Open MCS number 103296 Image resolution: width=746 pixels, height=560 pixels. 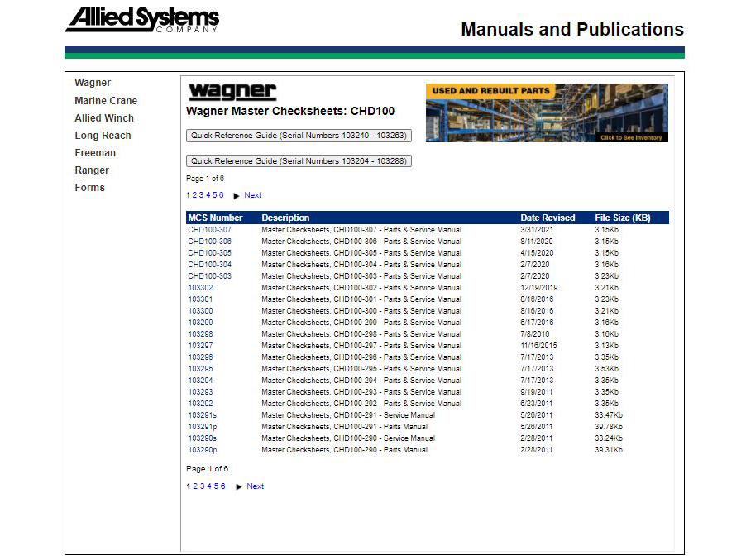pos(201,357)
